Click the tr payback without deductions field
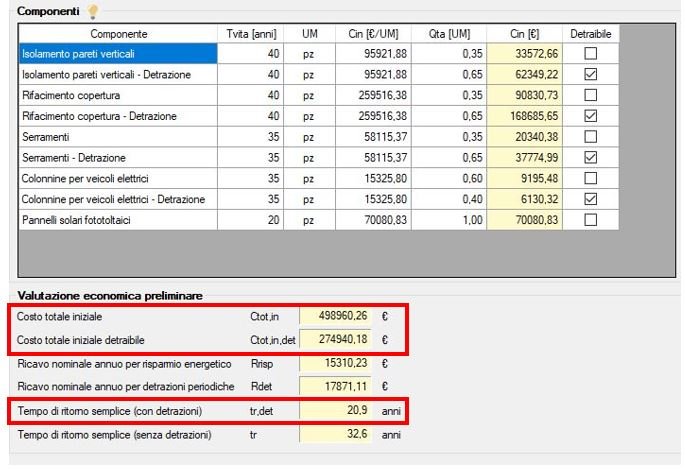The image size is (686, 470). click(335, 435)
